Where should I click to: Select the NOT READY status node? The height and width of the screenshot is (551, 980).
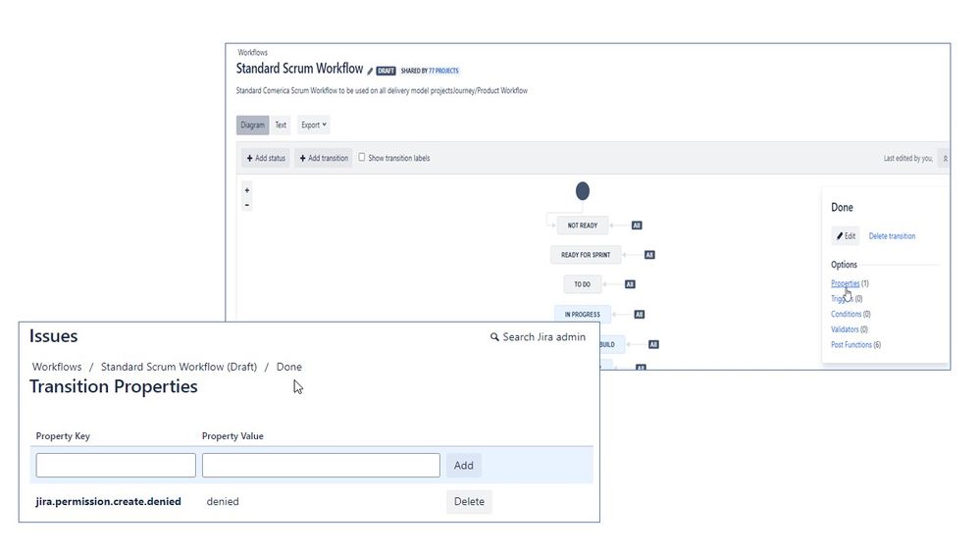coord(583,225)
